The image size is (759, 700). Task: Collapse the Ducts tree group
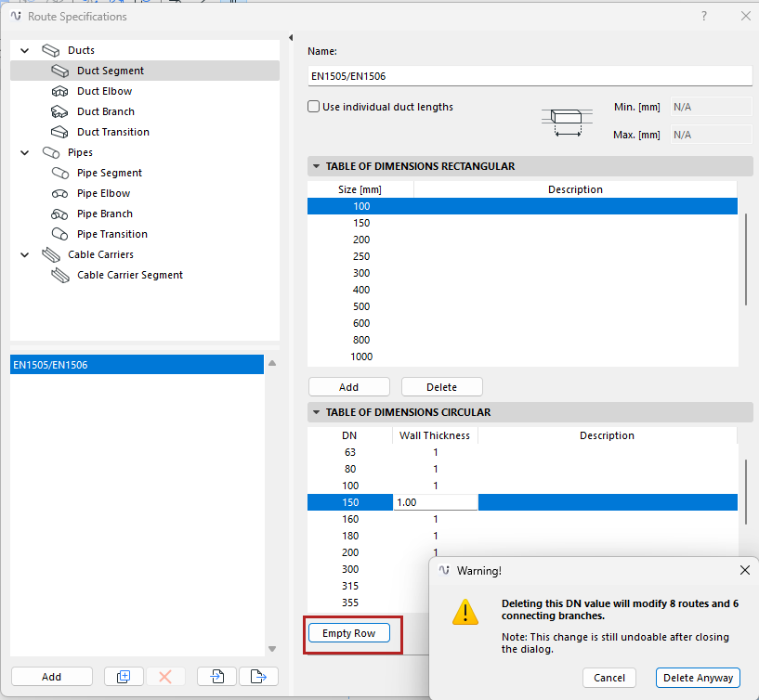[25, 50]
